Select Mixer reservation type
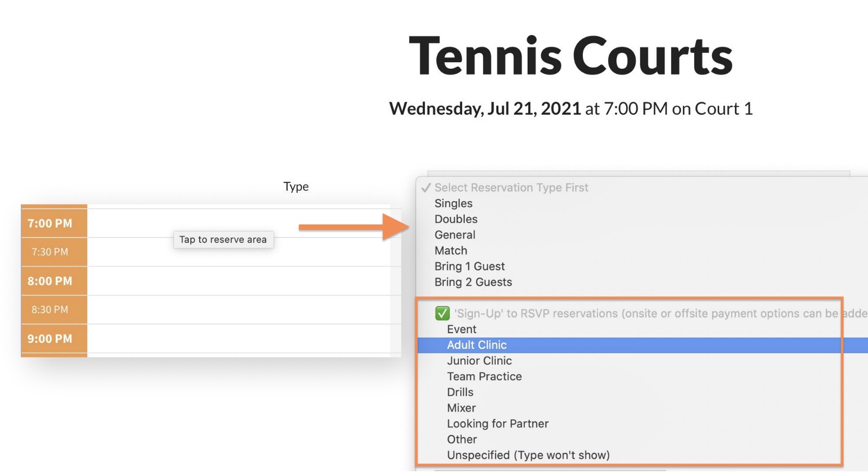 click(x=462, y=408)
